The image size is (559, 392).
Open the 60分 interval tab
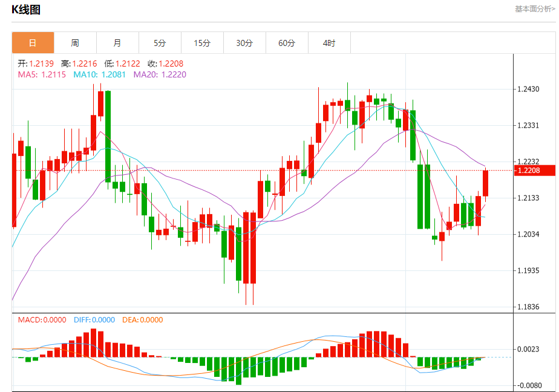click(x=287, y=43)
